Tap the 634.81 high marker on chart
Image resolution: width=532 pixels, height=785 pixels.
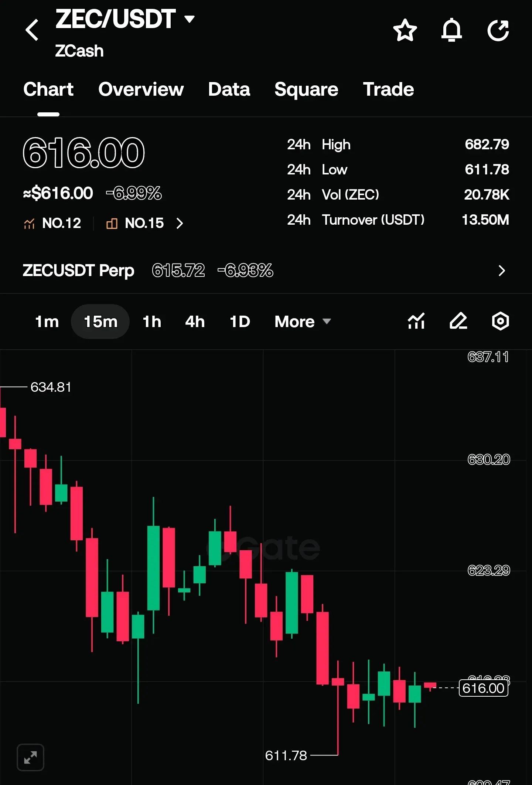tap(51, 387)
